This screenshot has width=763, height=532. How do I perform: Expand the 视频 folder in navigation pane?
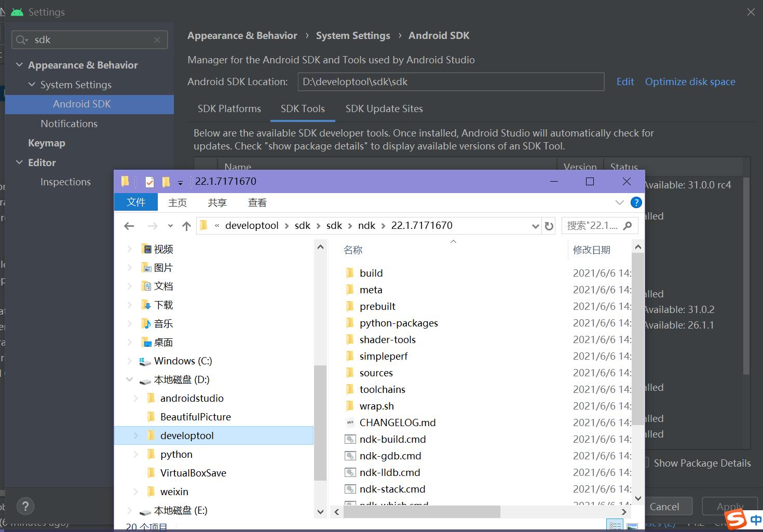point(129,249)
